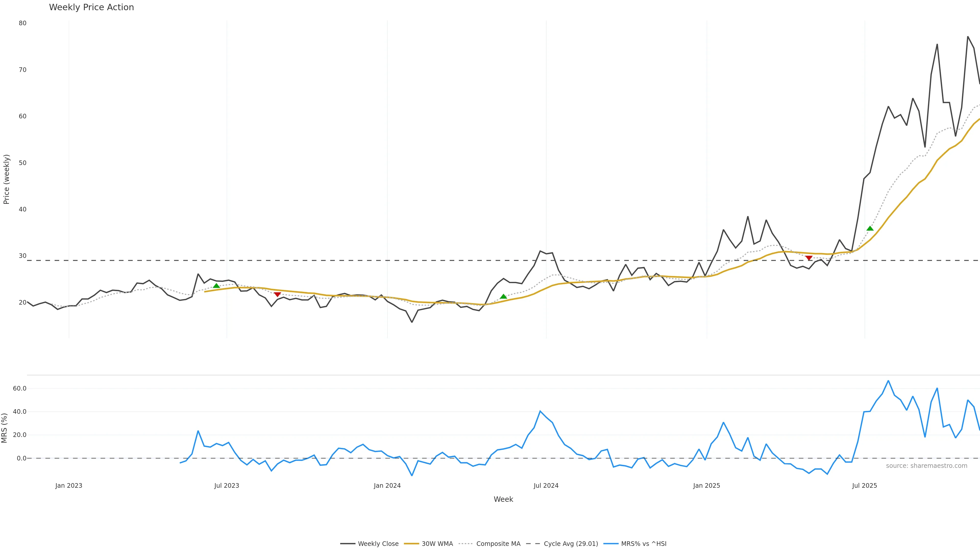The height and width of the screenshot is (551, 980).
Task: Click the Jan 2023 x-axis label
Action: 68,486
